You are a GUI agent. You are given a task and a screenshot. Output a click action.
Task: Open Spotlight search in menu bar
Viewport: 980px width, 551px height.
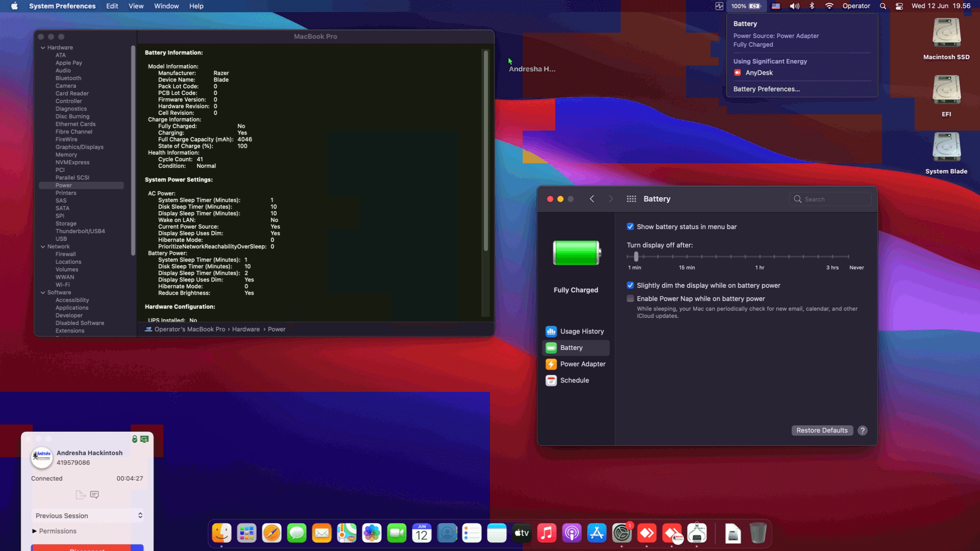click(x=883, y=6)
